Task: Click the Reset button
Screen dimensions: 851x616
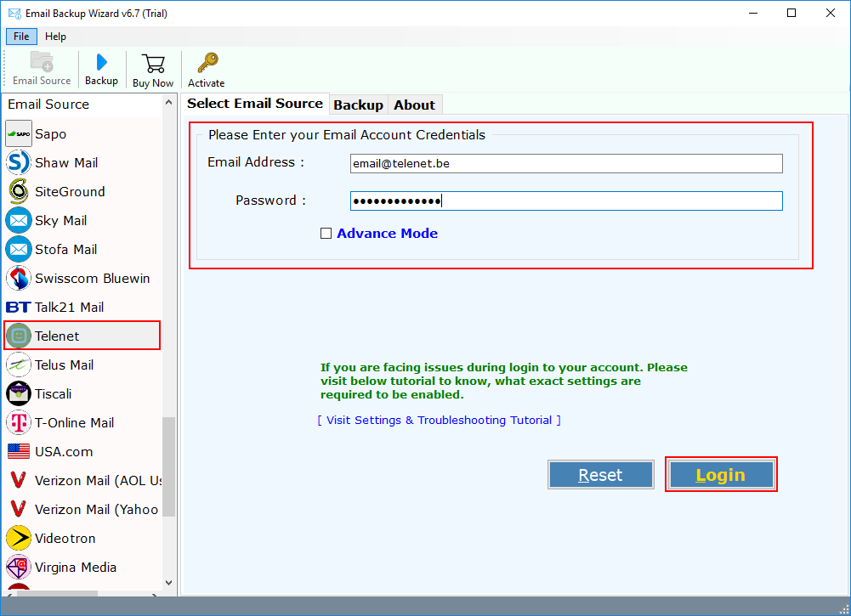Action: tap(600, 475)
